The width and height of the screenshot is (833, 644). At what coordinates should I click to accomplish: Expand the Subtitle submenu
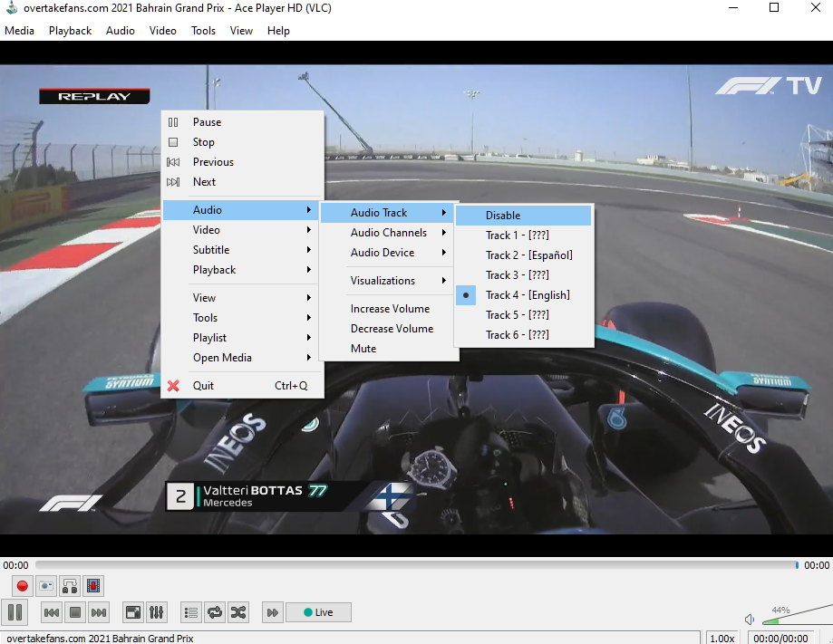(x=243, y=250)
